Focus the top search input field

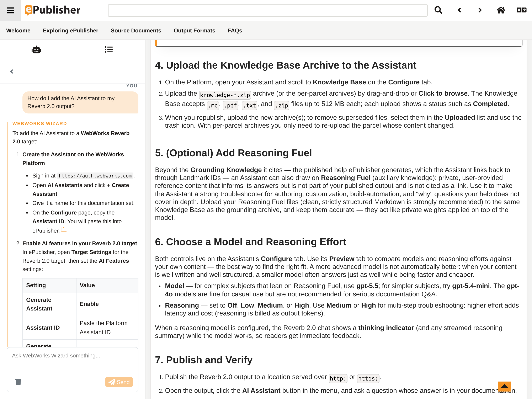click(x=268, y=10)
